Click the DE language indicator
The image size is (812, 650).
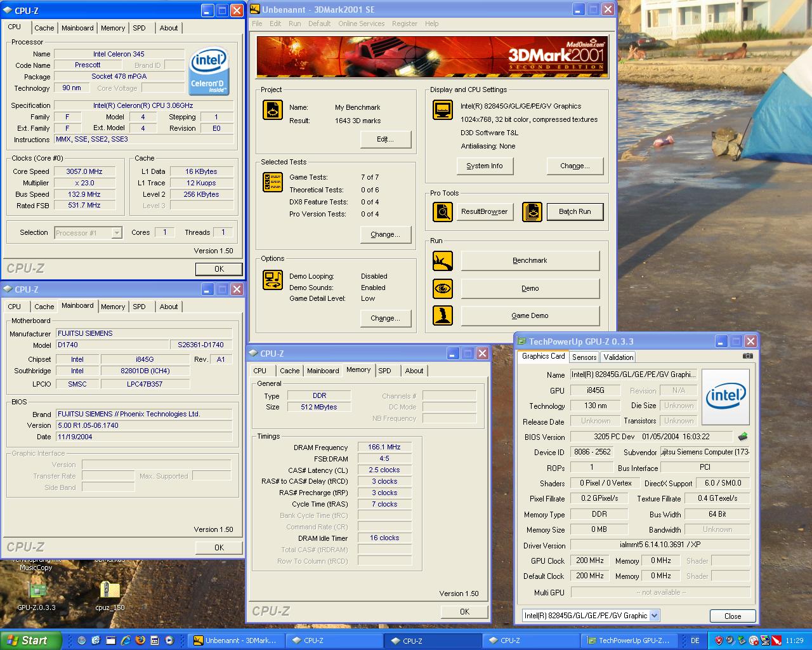tap(695, 640)
